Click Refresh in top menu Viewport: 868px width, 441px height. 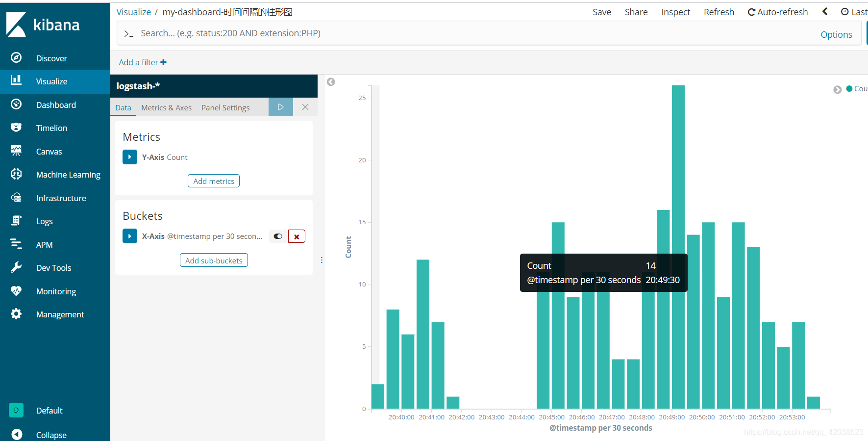719,12
